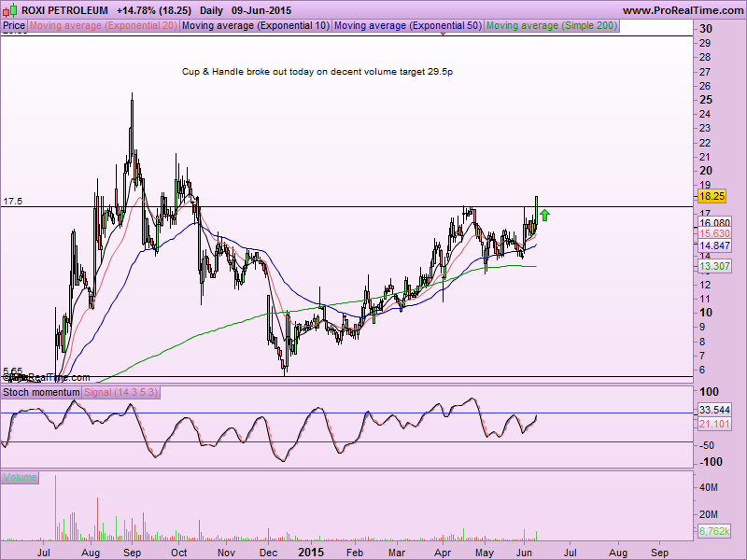
Task: Click the red 15.630 moving average tag
Action: (x=714, y=233)
